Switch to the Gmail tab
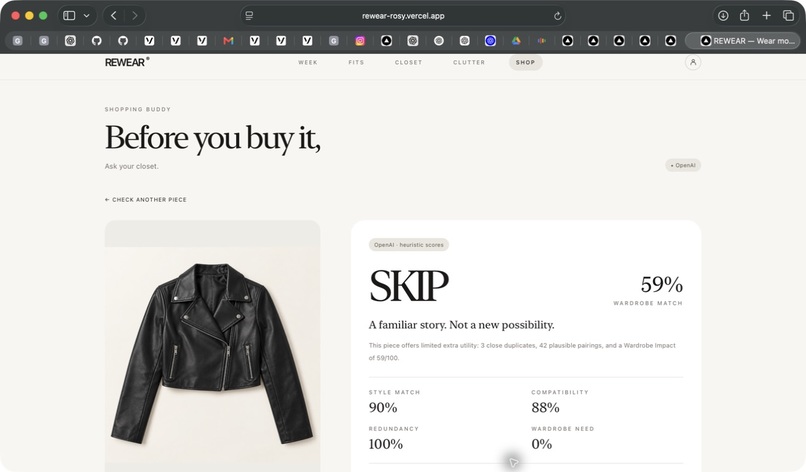 (228, 41)
